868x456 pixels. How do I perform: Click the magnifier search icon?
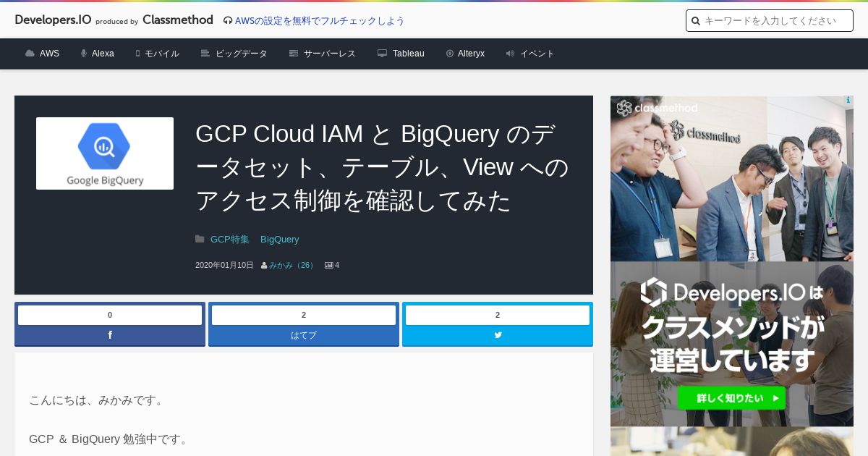point(696,21)
